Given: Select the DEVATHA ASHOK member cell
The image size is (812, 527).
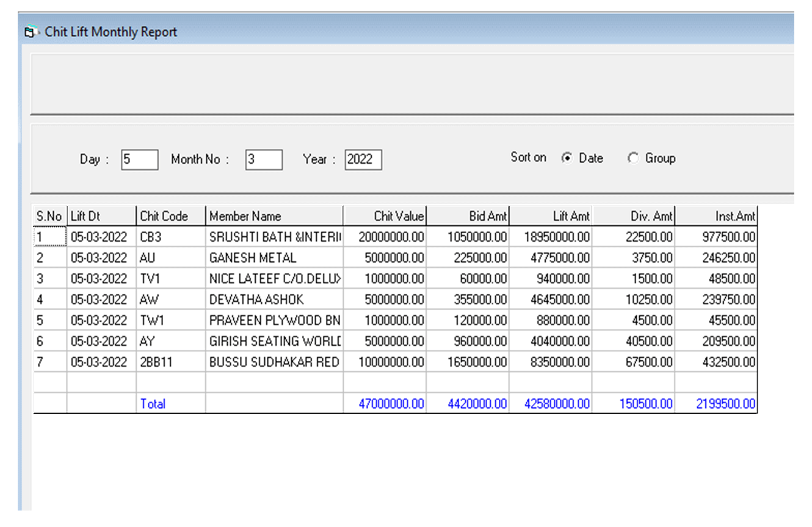Looking at the screenshot, I should (275, 299).
